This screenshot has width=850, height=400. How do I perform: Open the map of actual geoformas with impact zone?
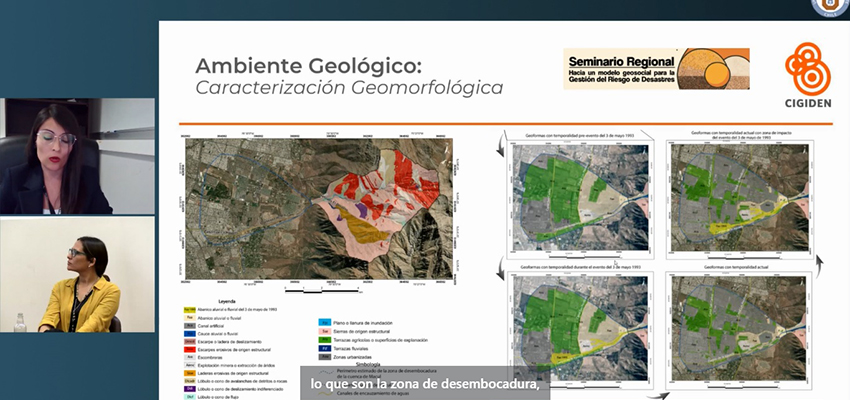pyautogui.click(x=739, y=196)
